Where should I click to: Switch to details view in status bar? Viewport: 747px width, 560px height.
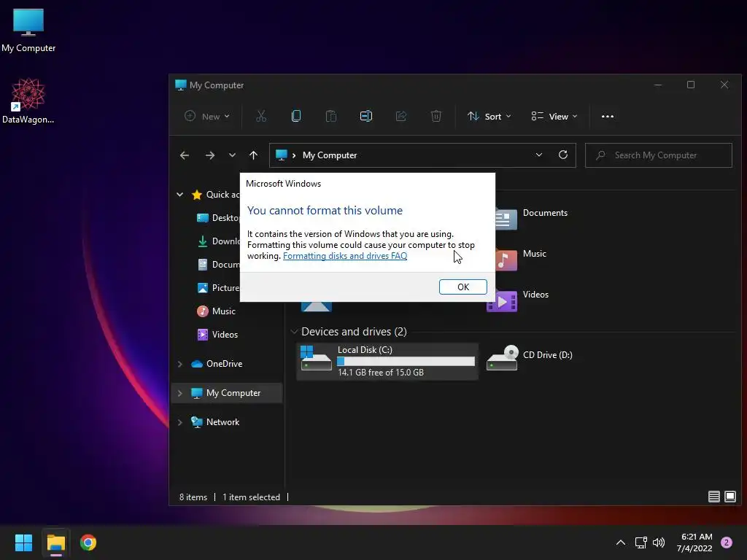tap(713, 497)
